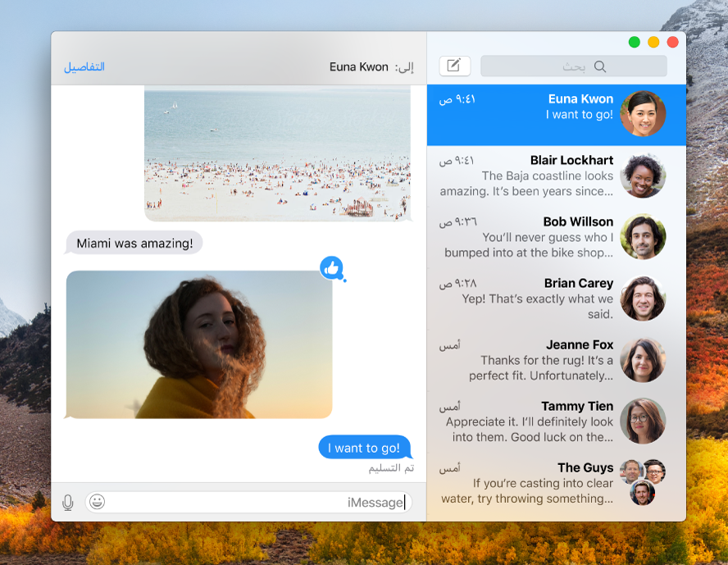Viewport: 728px width, 565px height.
Task: Click the red close window button
Action: coord(673,43)
